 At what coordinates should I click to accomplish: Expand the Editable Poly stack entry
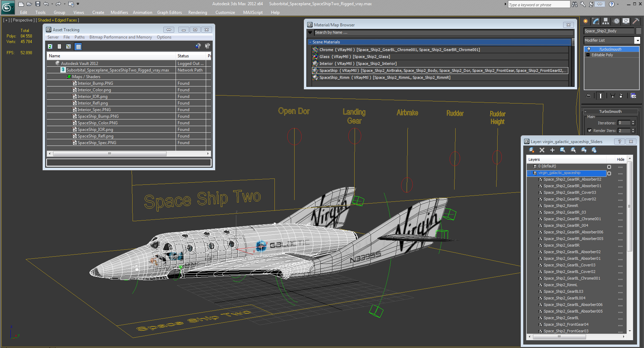click(x=588, y=55)
